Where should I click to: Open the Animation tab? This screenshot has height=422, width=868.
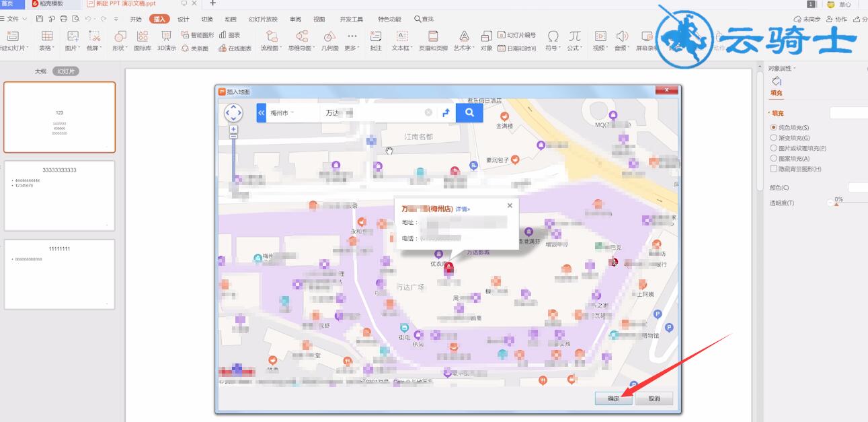pyautogui.click(x=231, y=19)
